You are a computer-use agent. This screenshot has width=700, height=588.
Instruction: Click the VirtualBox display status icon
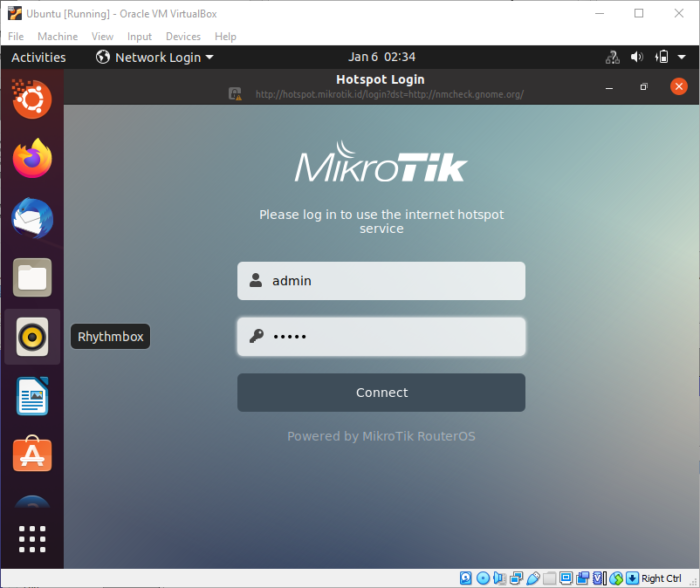coord(566,578)
